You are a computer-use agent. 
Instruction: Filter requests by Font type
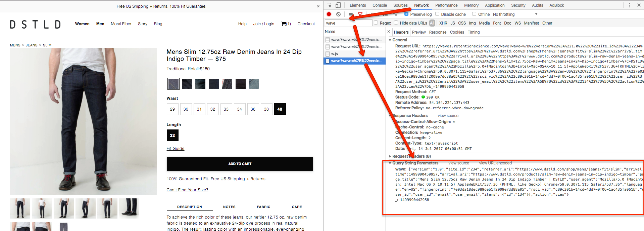497,23
